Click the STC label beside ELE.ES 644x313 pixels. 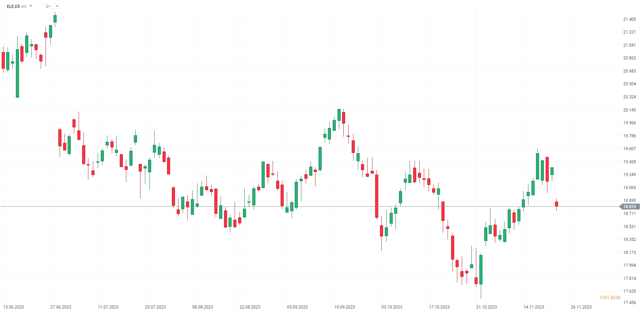[24, 7]
